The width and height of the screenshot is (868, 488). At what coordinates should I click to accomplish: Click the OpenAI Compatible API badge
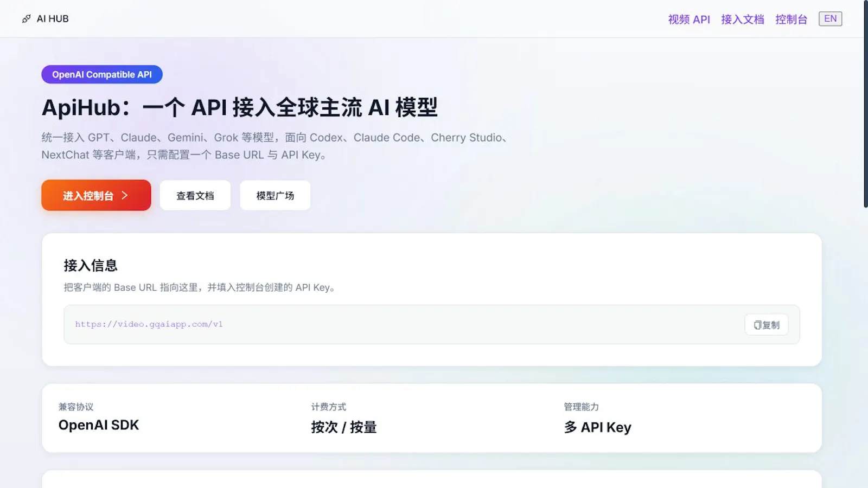coord(102,74)
